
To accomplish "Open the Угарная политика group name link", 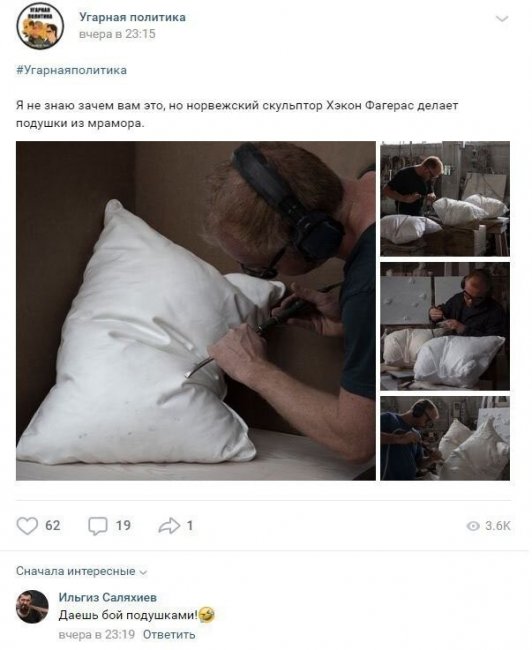I will pyautogui.click(x=132, y=17).
